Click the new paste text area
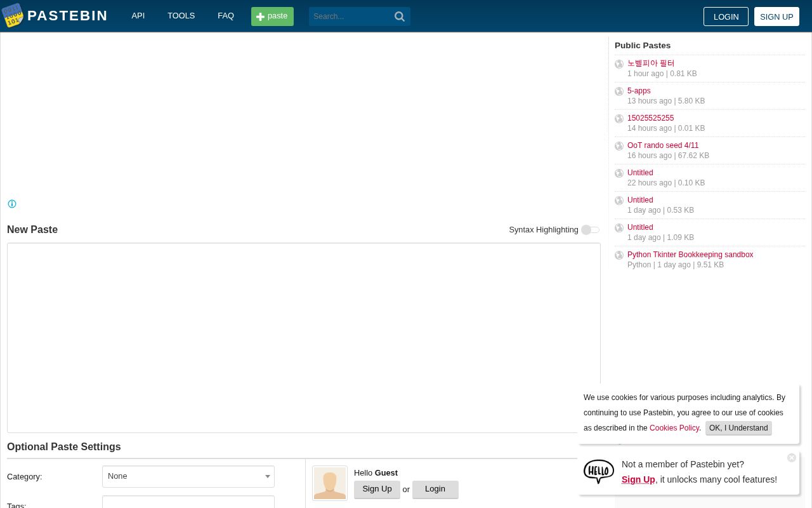 (303, 337)
